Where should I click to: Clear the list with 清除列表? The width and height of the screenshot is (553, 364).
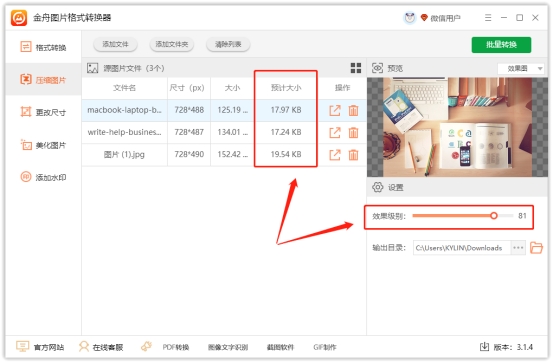228,44
